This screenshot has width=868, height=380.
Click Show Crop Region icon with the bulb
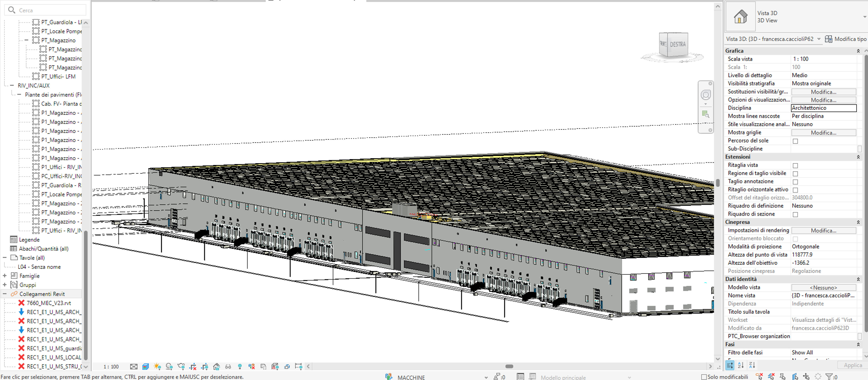[205, 366]
